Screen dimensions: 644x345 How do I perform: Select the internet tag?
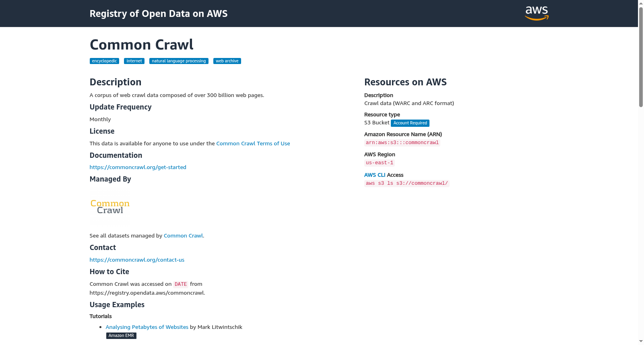point(134,61)
